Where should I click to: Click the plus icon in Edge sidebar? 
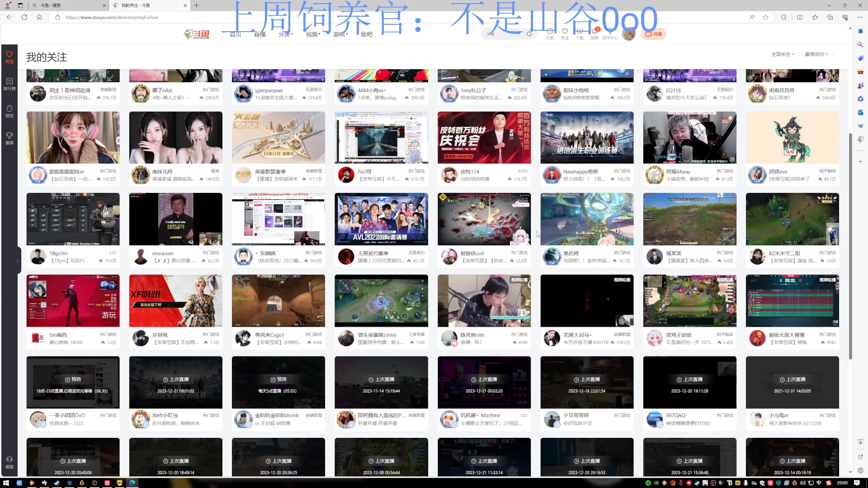860,161
